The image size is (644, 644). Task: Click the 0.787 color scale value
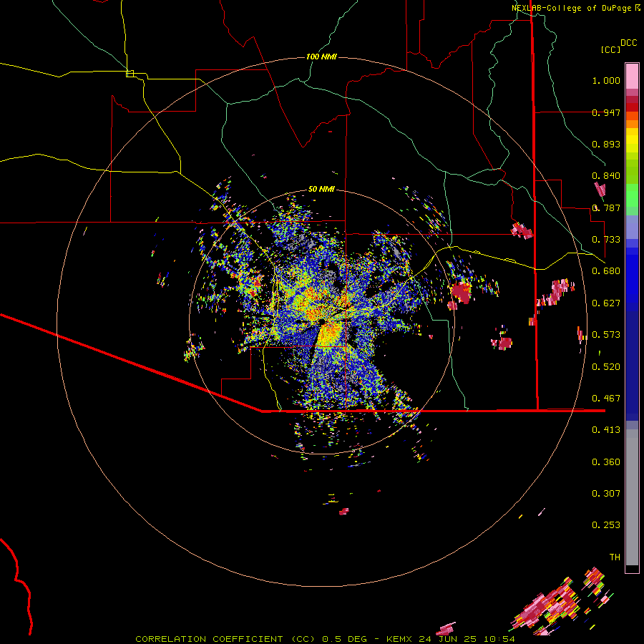pos(606,208)
